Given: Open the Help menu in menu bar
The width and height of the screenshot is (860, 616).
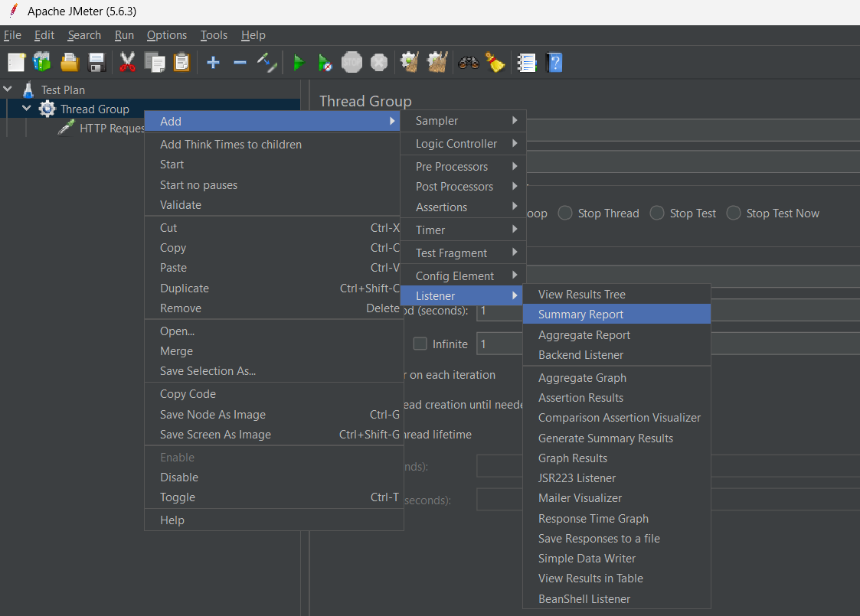Looking at the screenshot, I should [253, 35].
